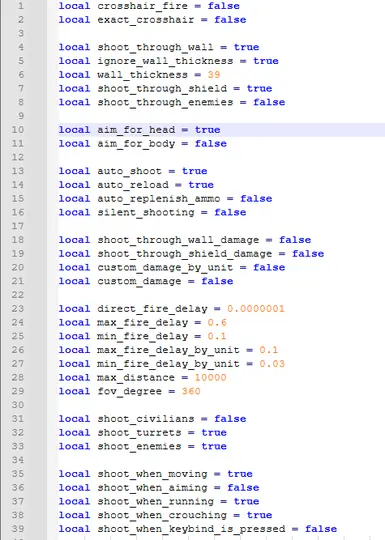Click the max_fire_delay value 0.6
The image size is (385, 540).
tap(217, 322)
